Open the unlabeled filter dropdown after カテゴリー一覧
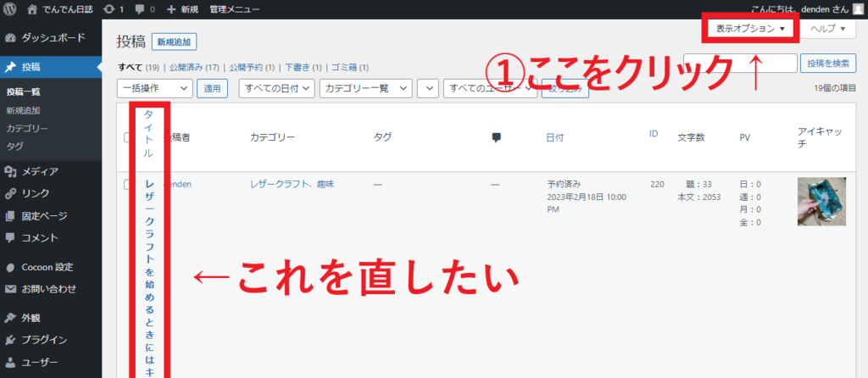Screen dimensions: 868x378 (428, 88)
